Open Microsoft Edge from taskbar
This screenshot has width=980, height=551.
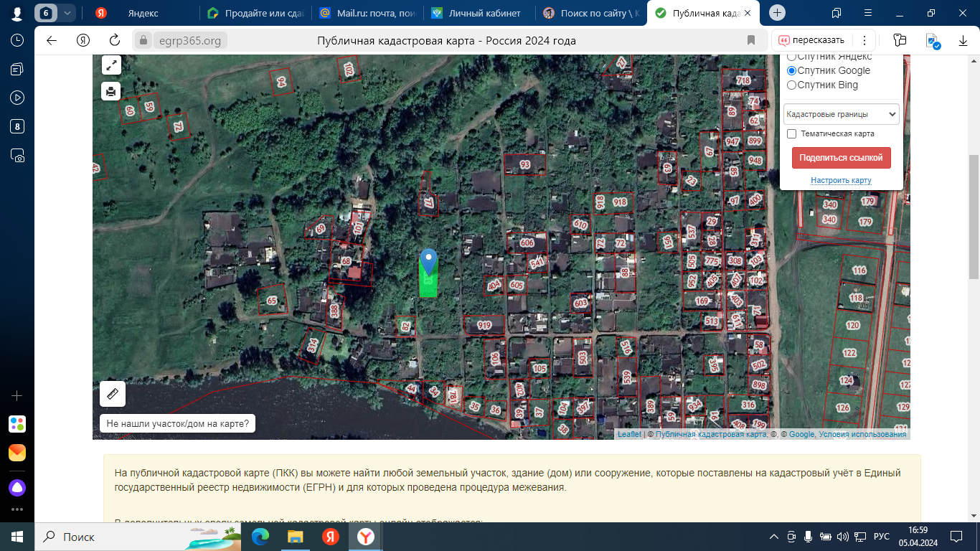(x=260, y=536)
